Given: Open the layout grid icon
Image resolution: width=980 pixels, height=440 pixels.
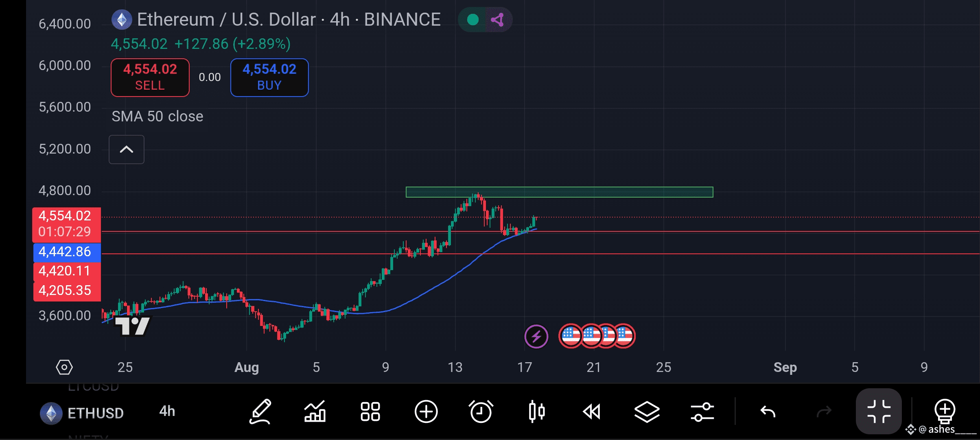Looking at the screenshot, I should [370, 411].
